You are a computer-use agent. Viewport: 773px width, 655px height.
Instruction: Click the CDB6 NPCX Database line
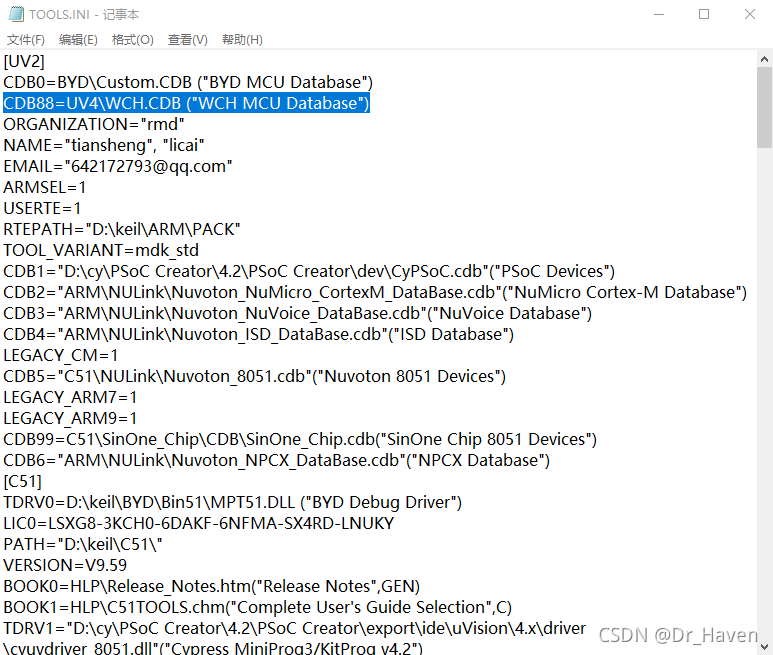276,460
